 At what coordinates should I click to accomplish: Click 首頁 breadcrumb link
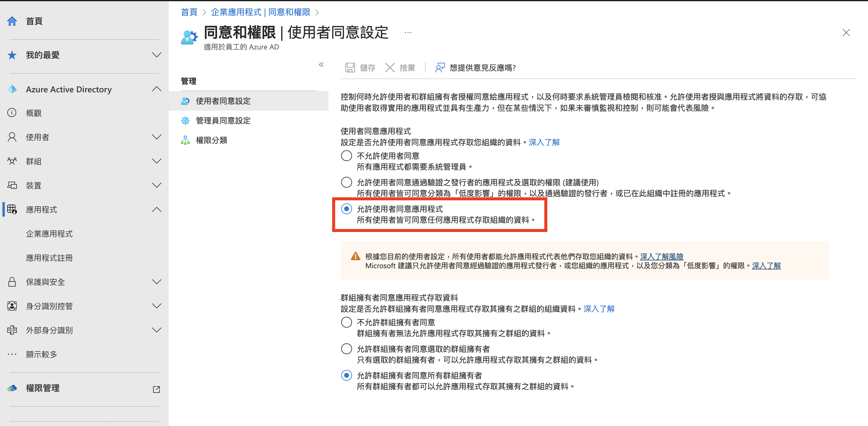(x=189, y=12)
